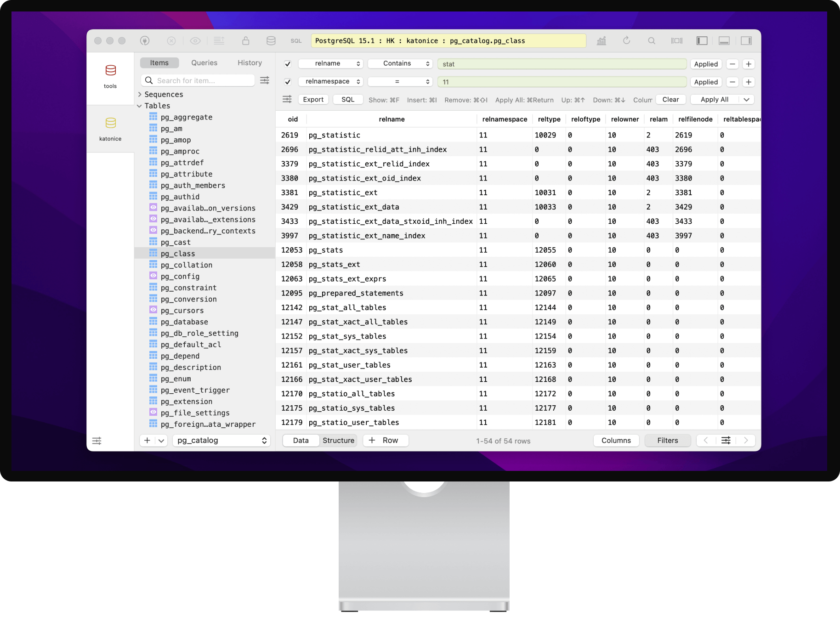This screenshot has height=634, width=840.
Task: Open the pg_catalog schema selector
Action: pos(221,440)
